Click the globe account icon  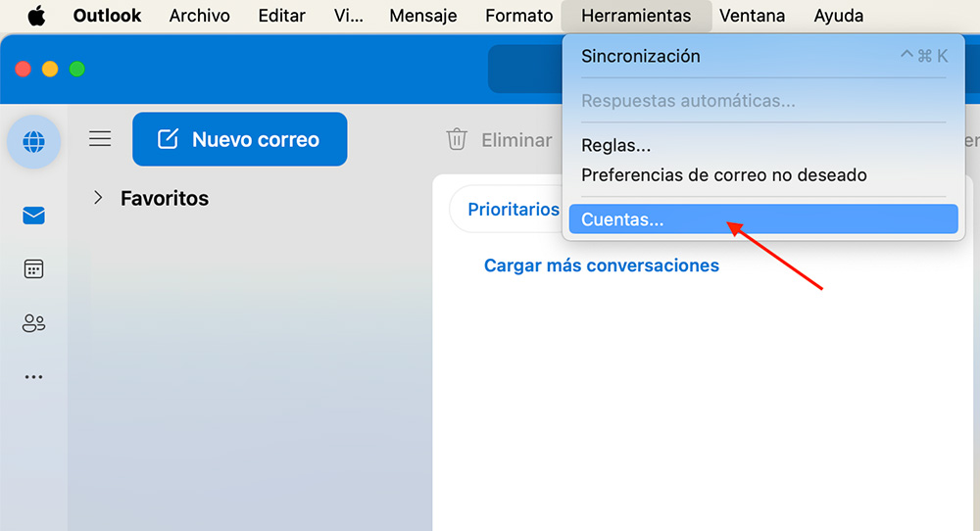pyautogui.click(x=33, y=142)
